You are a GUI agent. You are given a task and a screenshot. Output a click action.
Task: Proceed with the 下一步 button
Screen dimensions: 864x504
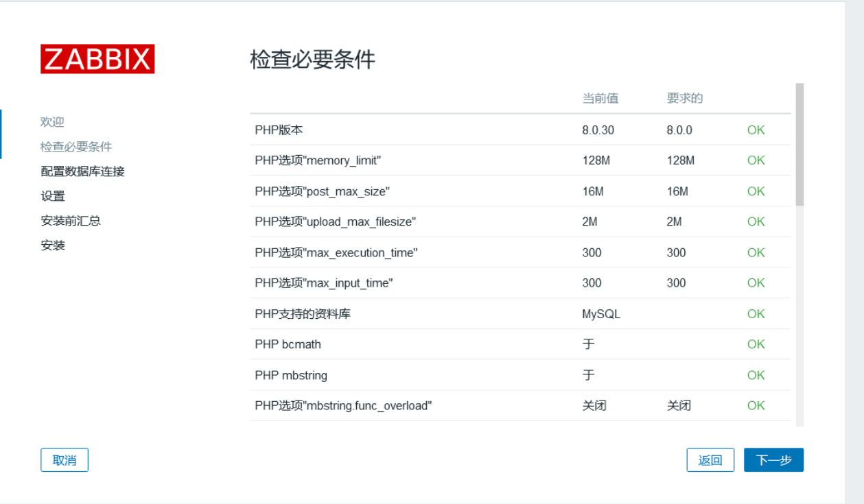pos(773,460)
